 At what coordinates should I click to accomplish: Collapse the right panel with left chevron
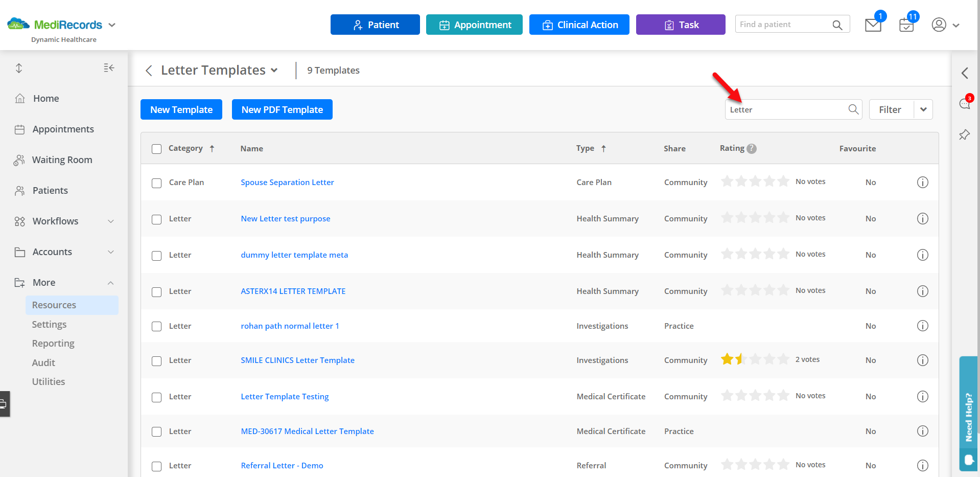[x=965, y=73]
